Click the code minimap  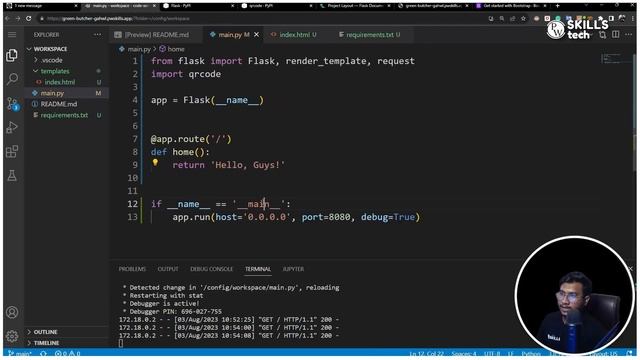click(x=617, y=59)
